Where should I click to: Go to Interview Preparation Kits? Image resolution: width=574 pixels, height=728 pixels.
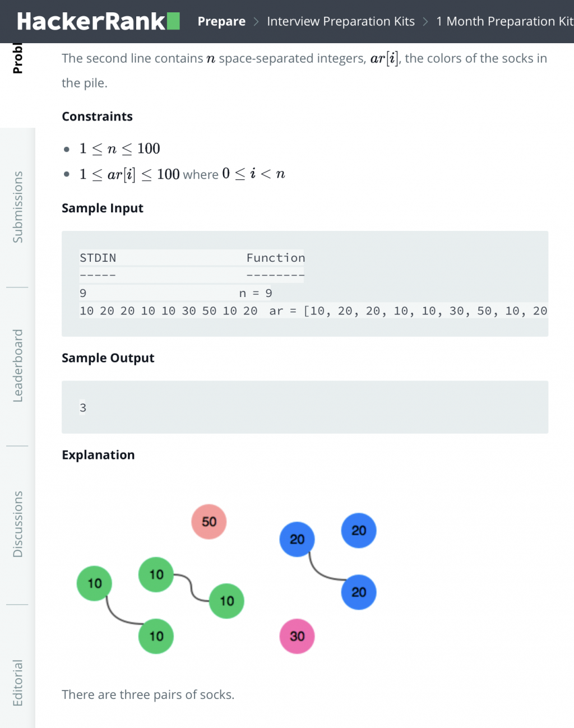[340, 21]
